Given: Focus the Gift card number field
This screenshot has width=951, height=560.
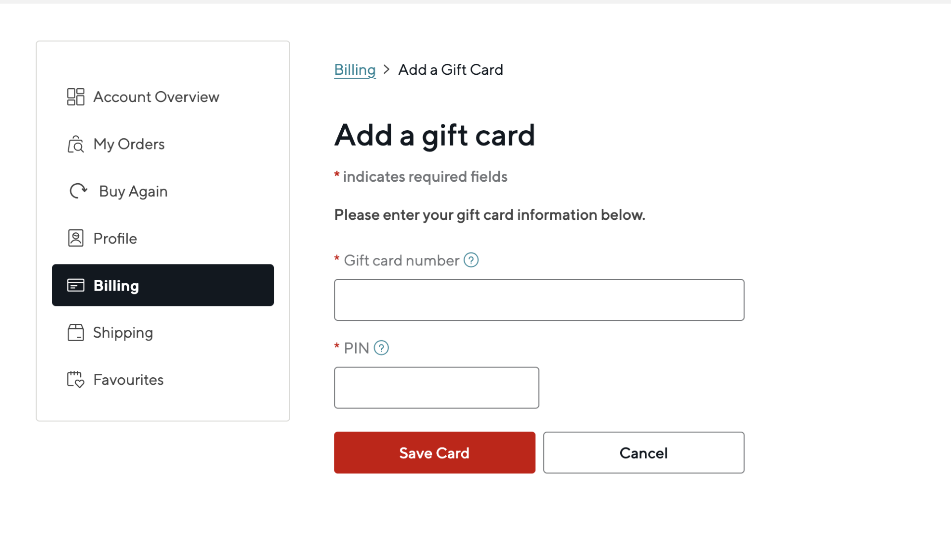Looking at the screenshot, I should click(x=539, y=300).
